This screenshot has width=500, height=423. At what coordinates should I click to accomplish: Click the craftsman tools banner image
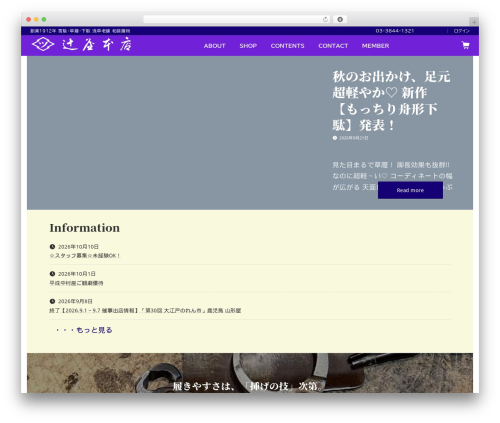tap(250, 373)
